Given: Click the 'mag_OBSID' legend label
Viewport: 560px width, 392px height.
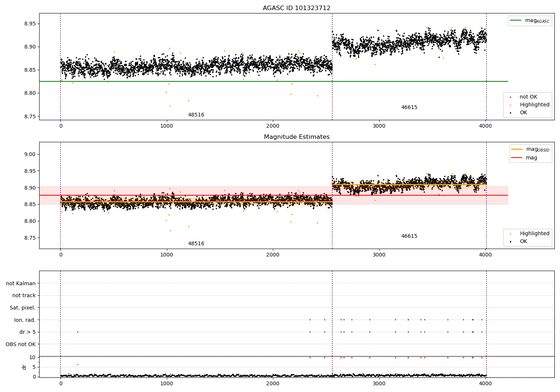Looking at the screenshot, I should (538, 149).
